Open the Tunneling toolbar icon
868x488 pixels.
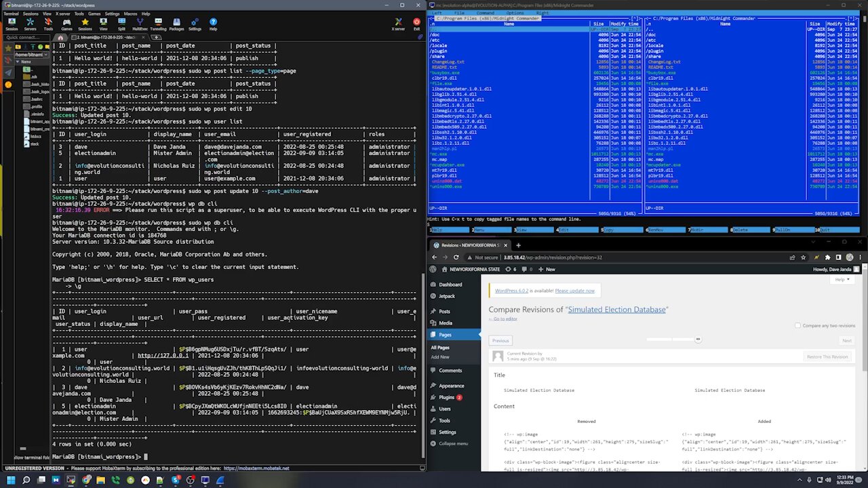[x=158, y=24]
